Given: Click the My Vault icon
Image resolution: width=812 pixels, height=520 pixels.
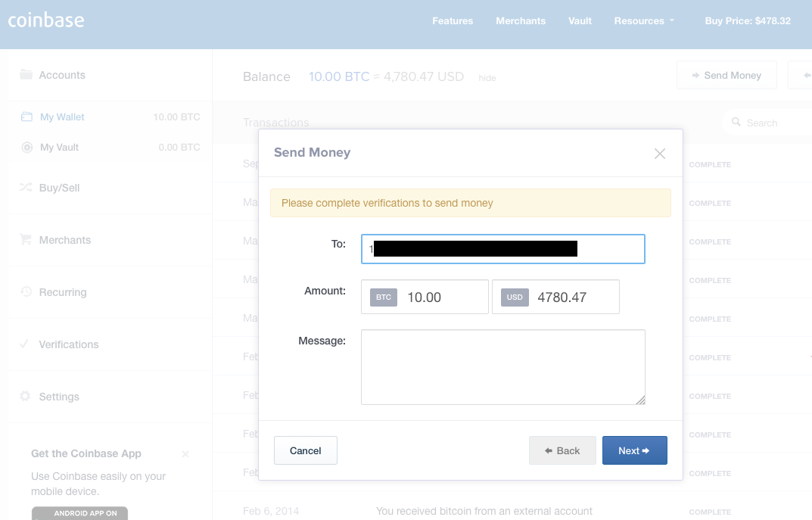Looking at the screenshot, I should point(27,147).
